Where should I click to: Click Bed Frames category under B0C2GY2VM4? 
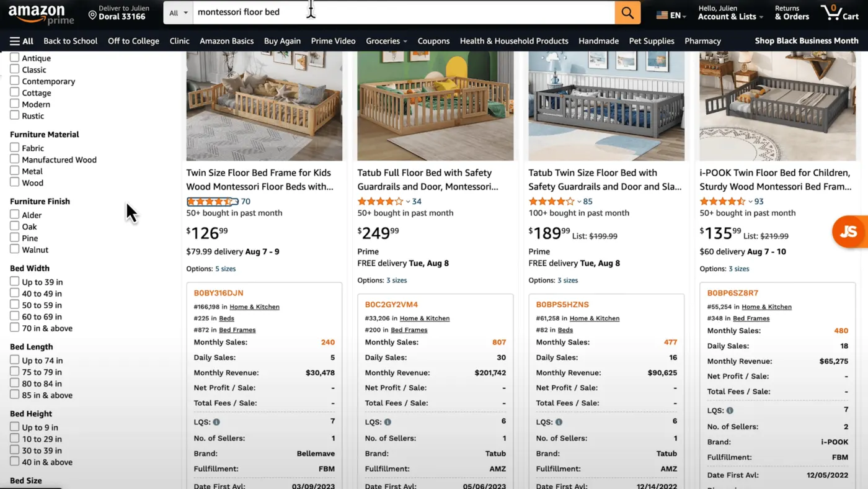[x=409, y=330]
